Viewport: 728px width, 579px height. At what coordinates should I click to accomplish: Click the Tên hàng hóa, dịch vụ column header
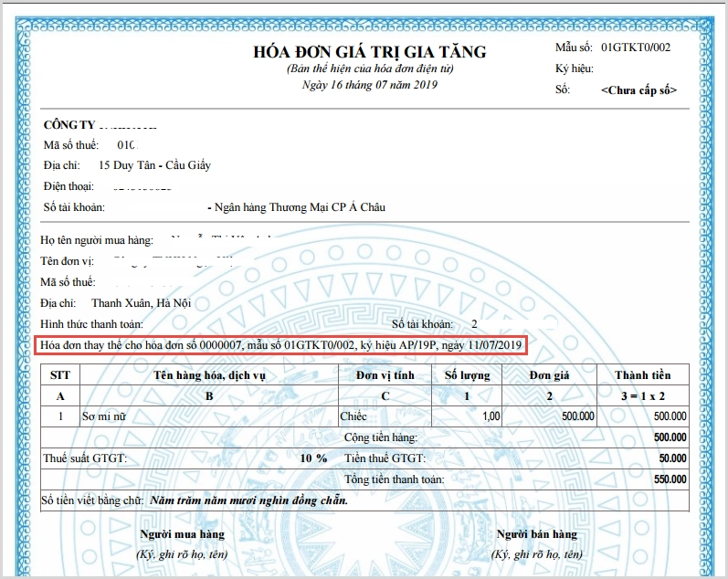tap(209, 375)
